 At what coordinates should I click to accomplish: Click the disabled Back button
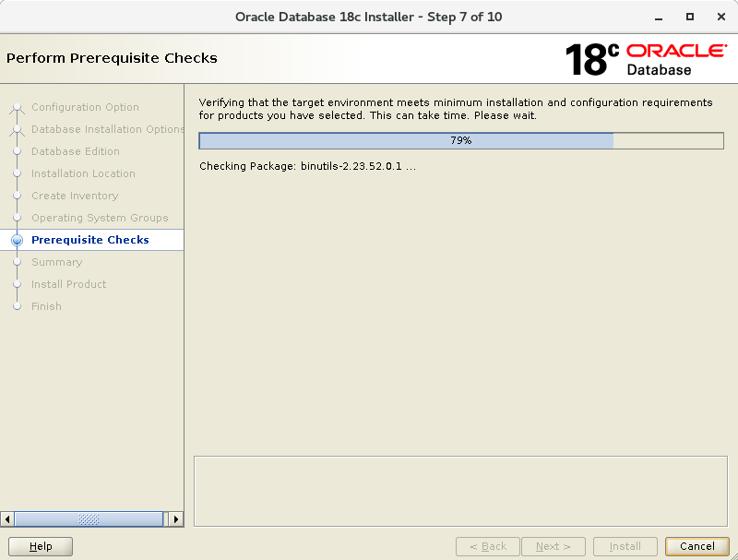coord(488,546)
